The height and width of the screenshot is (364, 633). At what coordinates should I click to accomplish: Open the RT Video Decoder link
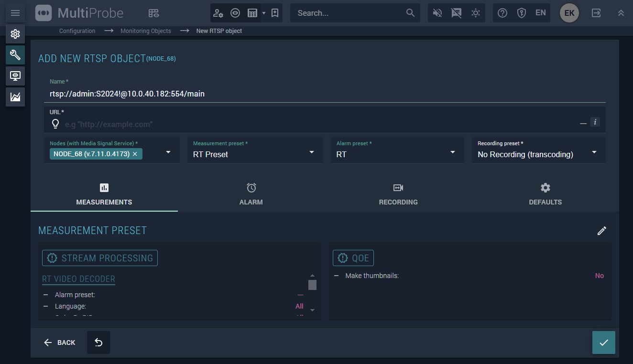pyautogui.click(x=78, y=279)
